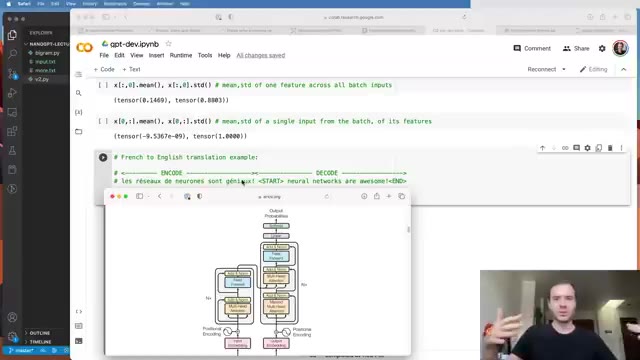Viewport: 640px width, 360px height.
Task: Open bigram.py in the Explorer
Action: (47, 53)
